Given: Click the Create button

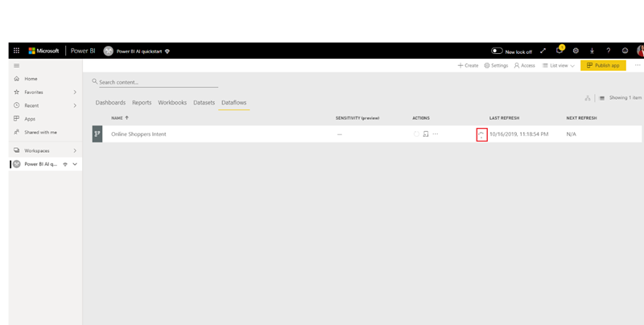Looking at the screenshot, I should click(x=468, y=66).
